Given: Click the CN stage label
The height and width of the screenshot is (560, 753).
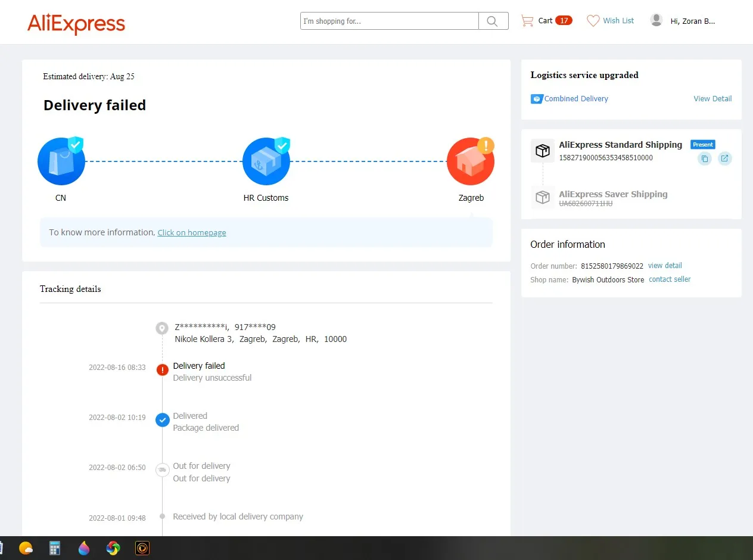Looking at the screenshot, I should (61, 198).
